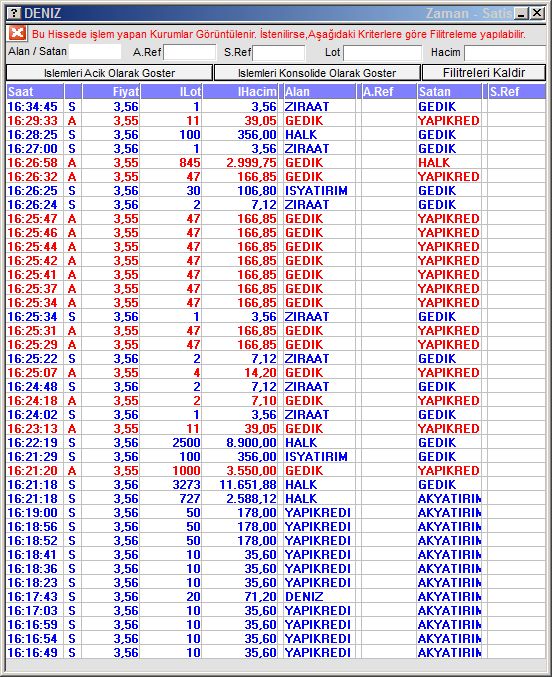Click time cell 16:24:02
The image size is (552, 677).
pos(32,414)
